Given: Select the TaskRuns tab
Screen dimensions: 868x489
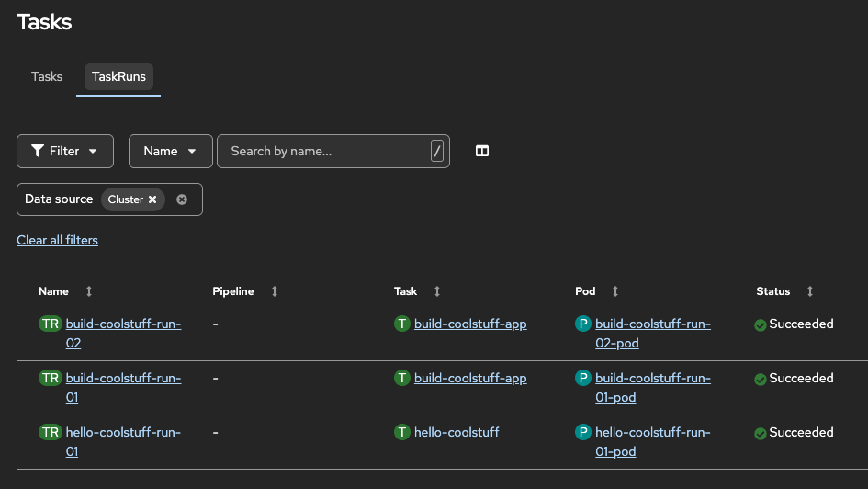Looking at the screenshot, I should [118, 76].
